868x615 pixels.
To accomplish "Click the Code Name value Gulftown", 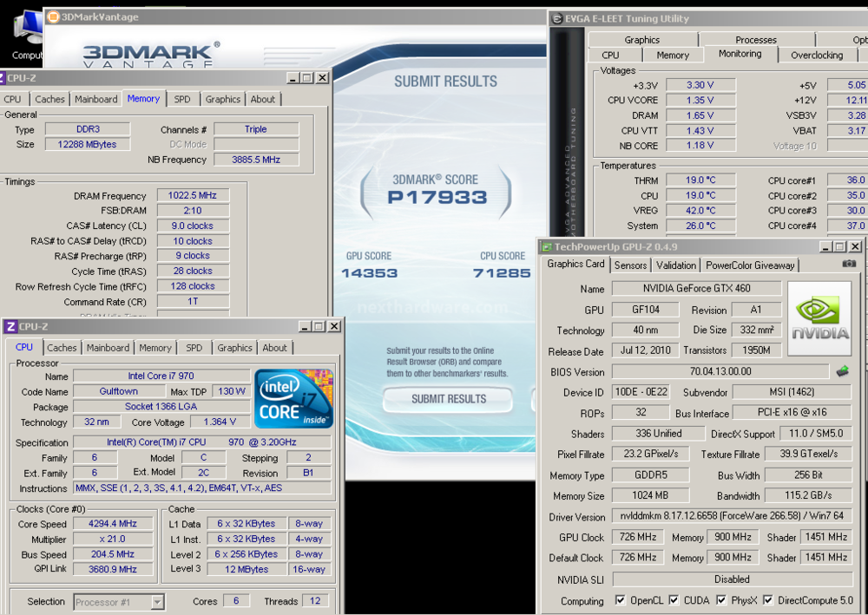I will [x=119, y=391].
